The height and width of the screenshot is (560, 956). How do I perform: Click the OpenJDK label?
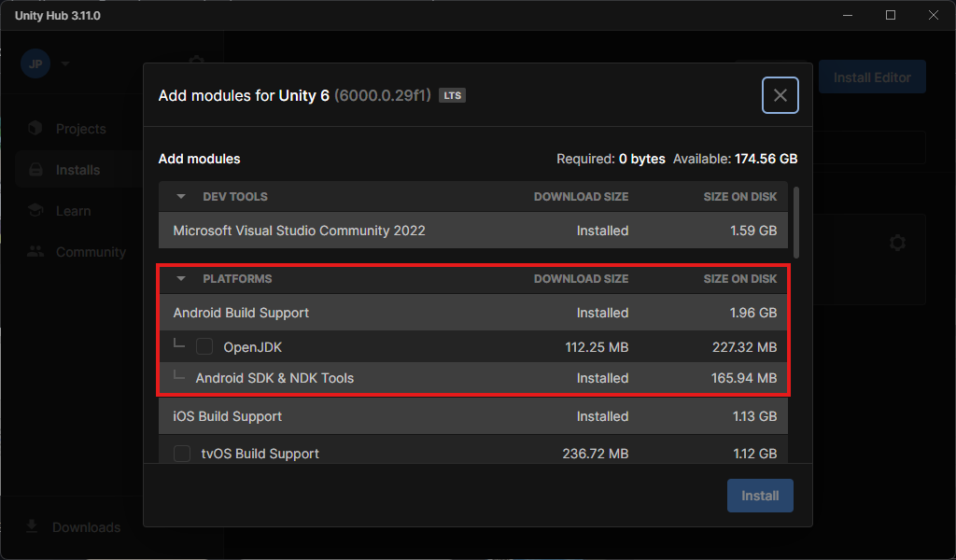pyautogui.click(x=252, y=347)
